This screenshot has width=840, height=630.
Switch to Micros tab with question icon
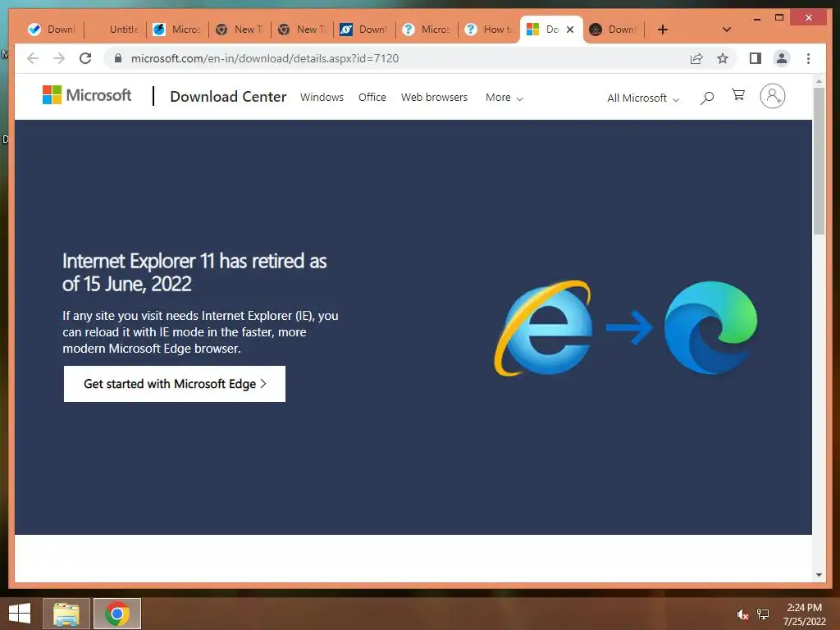point(427,30)
